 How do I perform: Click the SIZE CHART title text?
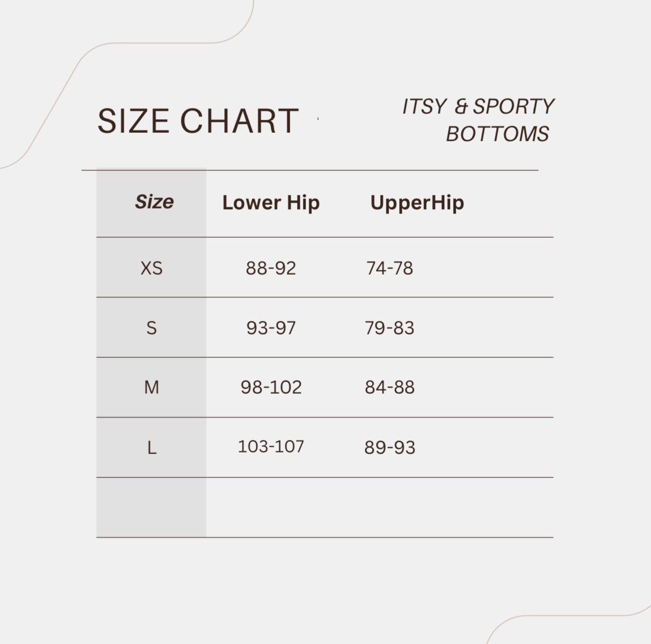coord(198,121)
